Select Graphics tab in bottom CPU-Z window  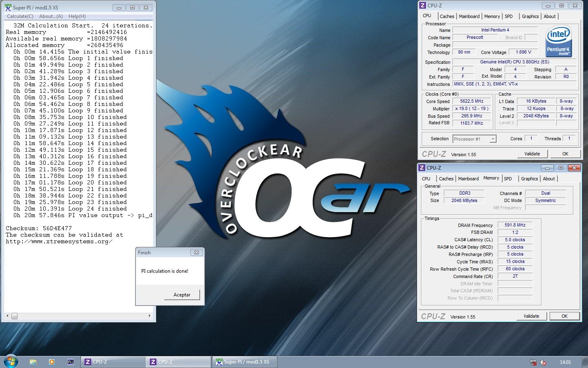click(x=529, y=179)
